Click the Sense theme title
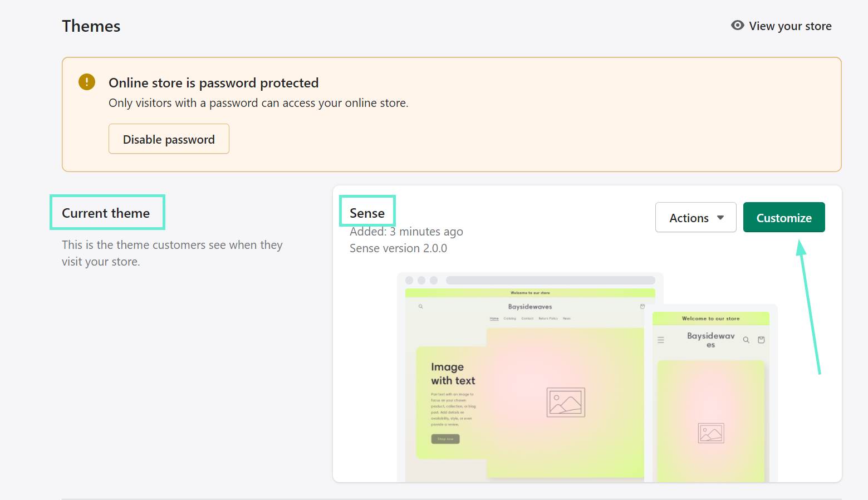The image size is (868, 500). (367, 213)
